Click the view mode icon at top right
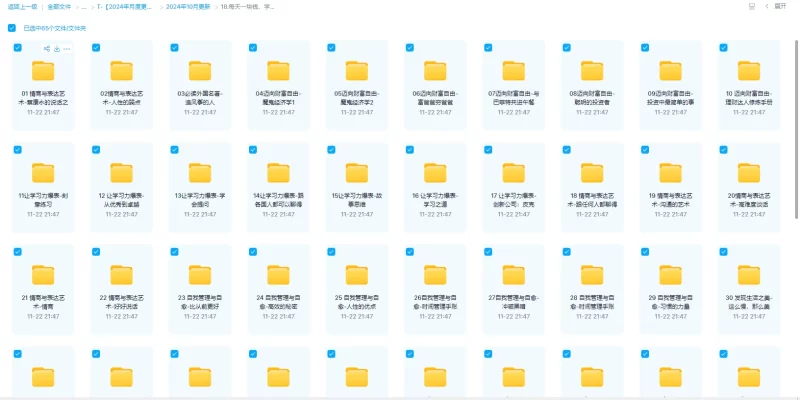 pyautogui.click(x=752, y=6)
